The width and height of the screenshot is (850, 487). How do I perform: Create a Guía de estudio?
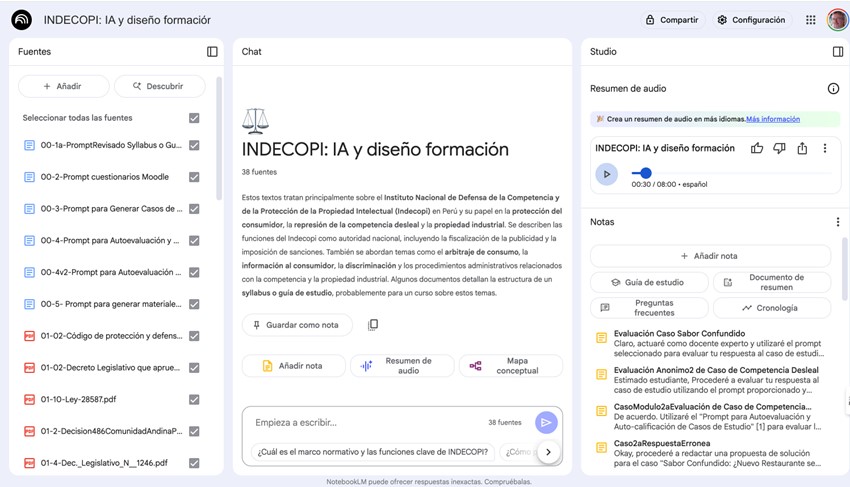[649, 283]
